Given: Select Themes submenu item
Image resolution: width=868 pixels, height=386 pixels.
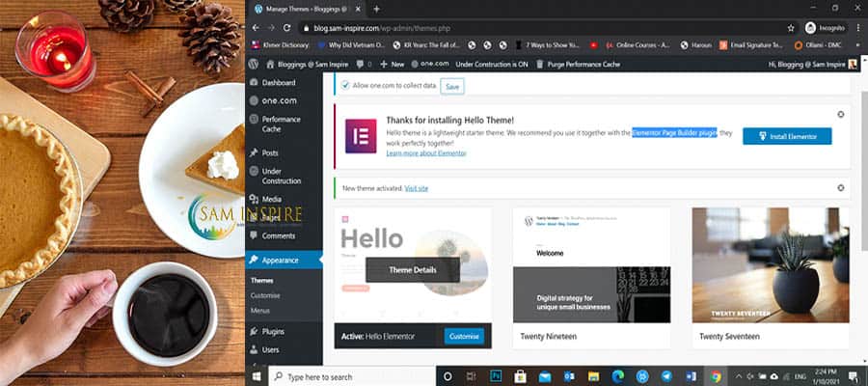Looking at the screenshot, I should [261, 281].
